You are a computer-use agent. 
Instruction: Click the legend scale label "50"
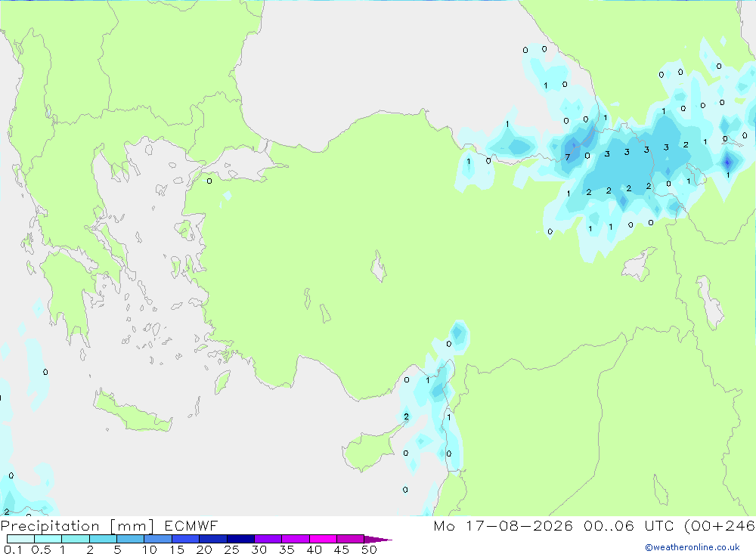pyautogui.click(x=369, y=549)
